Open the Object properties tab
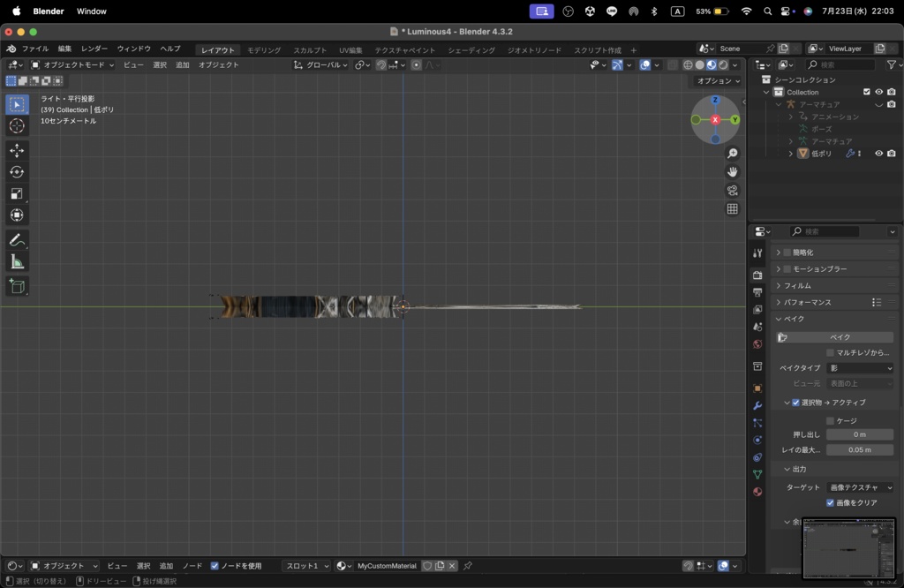 point(757,388)
